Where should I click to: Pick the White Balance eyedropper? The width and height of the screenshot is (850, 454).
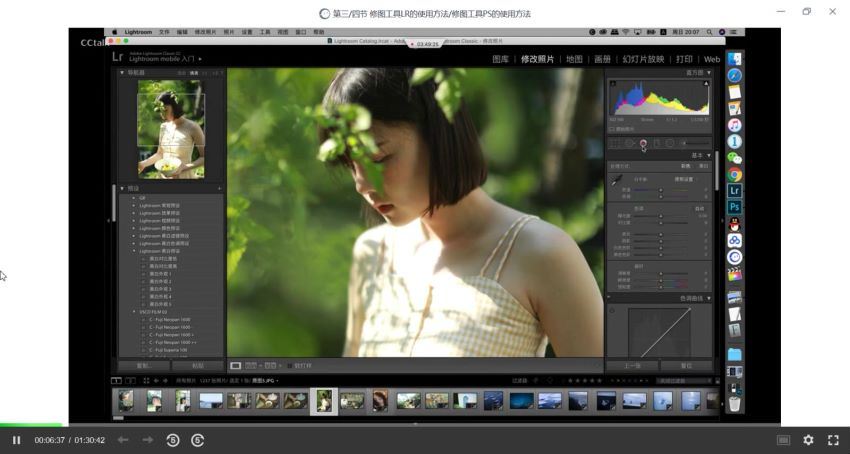click(616, 181)
